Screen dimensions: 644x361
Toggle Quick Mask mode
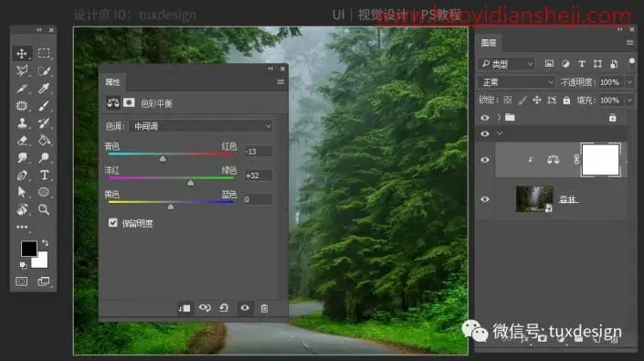click(x=22, y=281)
